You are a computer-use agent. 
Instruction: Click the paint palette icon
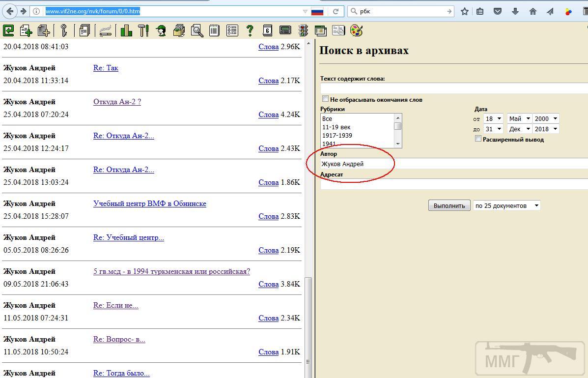356,31
